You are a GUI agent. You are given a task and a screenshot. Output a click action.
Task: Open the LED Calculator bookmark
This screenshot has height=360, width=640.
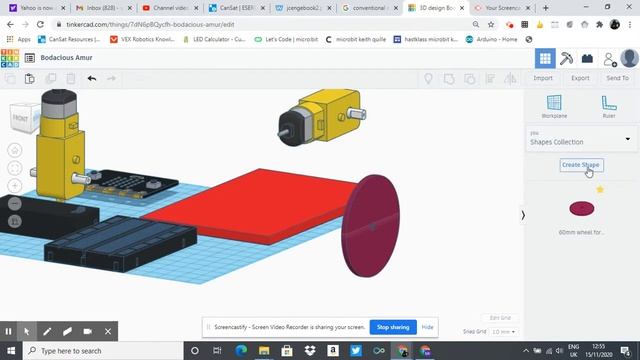tap(214, 40)
